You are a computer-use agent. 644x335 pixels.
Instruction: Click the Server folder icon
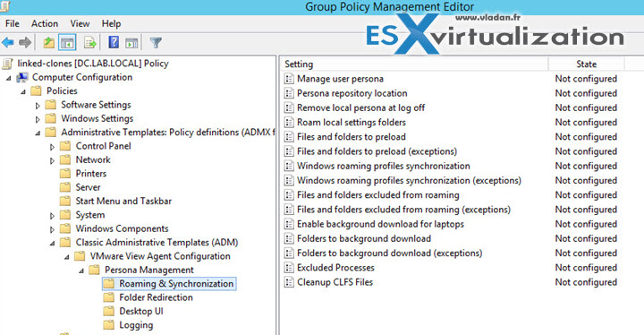tap(65, 187)
